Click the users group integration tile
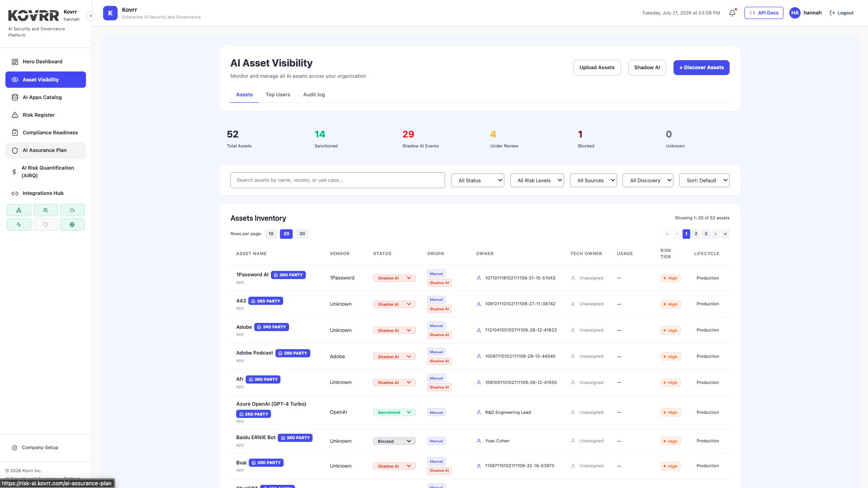The width and height of the screenshot is (868, 488). pyautogui.click(x=46, y=210)
